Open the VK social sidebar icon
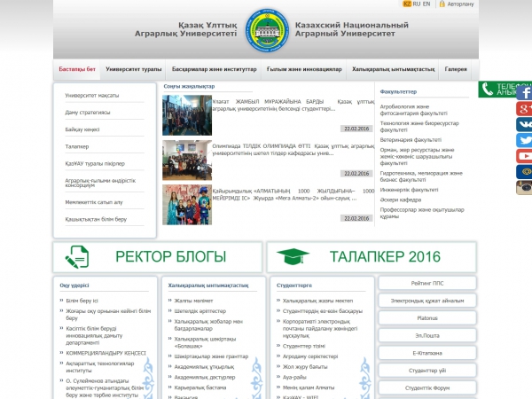The image size is (532, 399). [x=524, y=124]
